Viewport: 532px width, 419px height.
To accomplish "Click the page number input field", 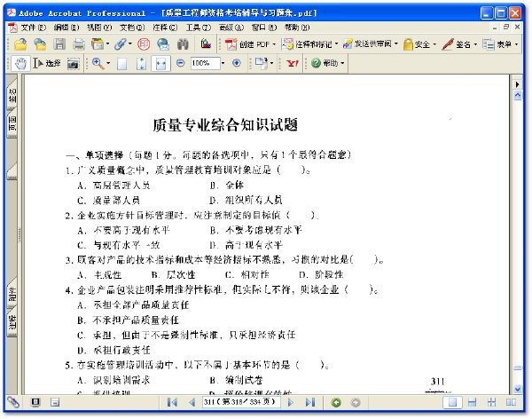I will point(241,402).
